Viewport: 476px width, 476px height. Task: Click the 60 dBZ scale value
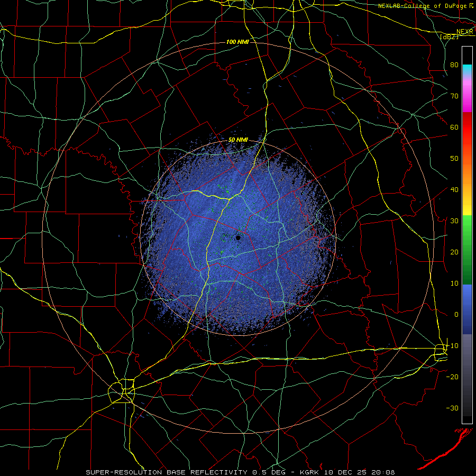coord(454,127)
